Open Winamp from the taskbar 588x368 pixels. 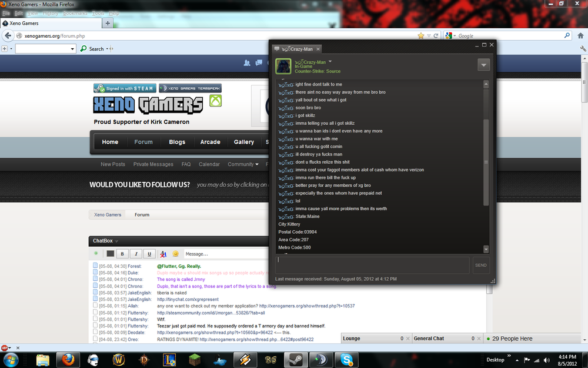click(245, 360)
